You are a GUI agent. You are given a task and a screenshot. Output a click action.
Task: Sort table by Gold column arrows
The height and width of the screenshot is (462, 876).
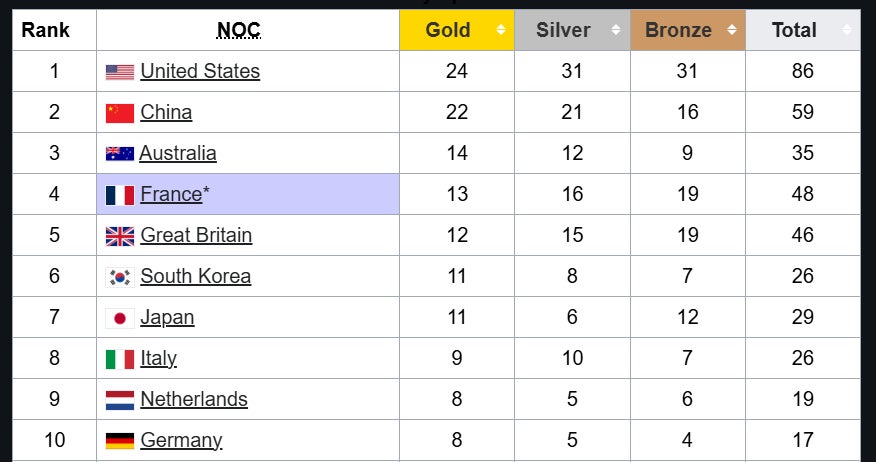tap(501, 30)
